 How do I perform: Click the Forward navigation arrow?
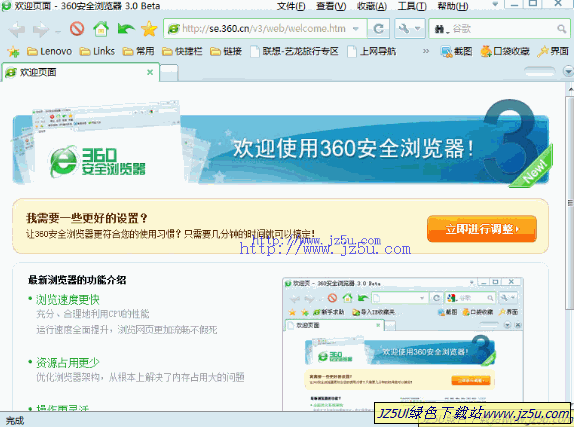(41, 29)
